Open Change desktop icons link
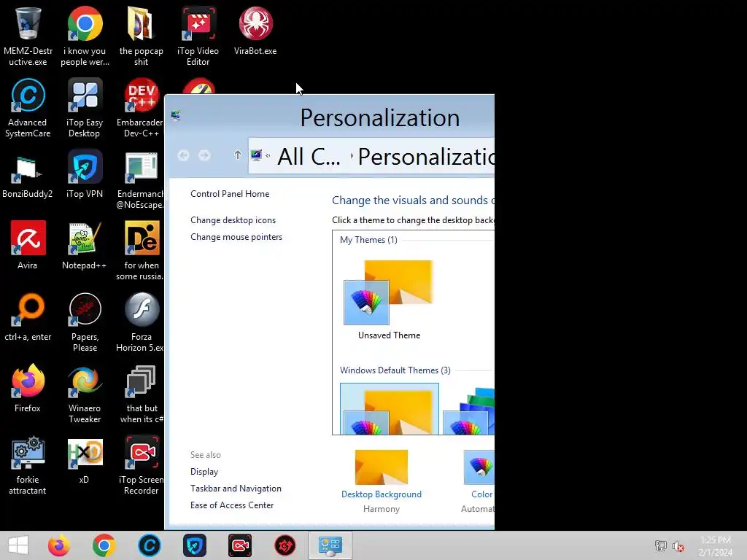Image resolution: width=747 pixels, height=560 pixels. (x=233, y=220)
